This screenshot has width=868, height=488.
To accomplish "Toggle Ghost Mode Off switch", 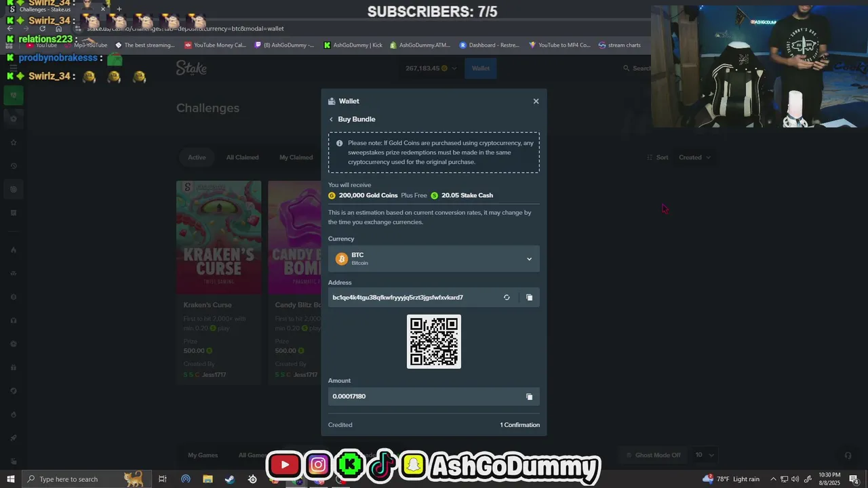I will point(653,455).
